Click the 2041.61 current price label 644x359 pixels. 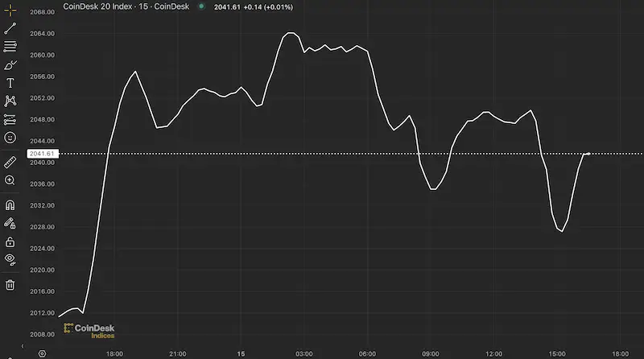point(43,154)
